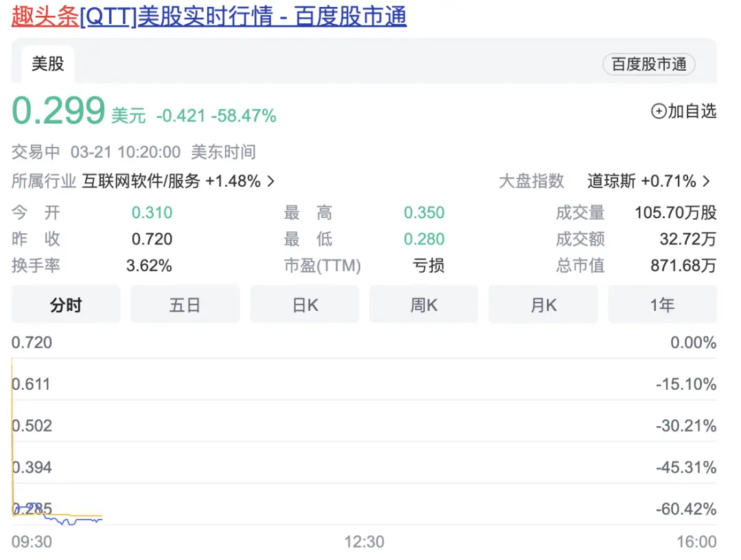Image resolution: width=741 pixels, height=560 pixels.
Task: Click the plus icon beside 加自选
Action: pyautogui.click(x=658, y=111)
